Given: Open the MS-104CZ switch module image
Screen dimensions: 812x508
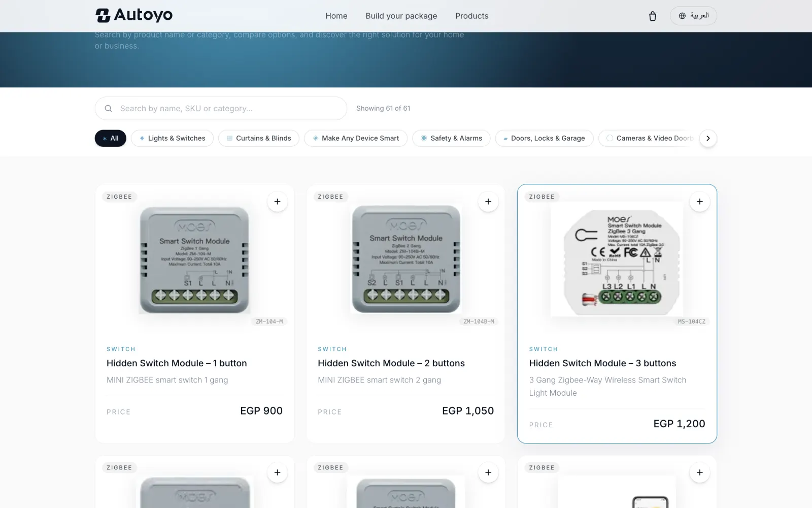Looking at the screenshot, I should click(x=617, y=259).
